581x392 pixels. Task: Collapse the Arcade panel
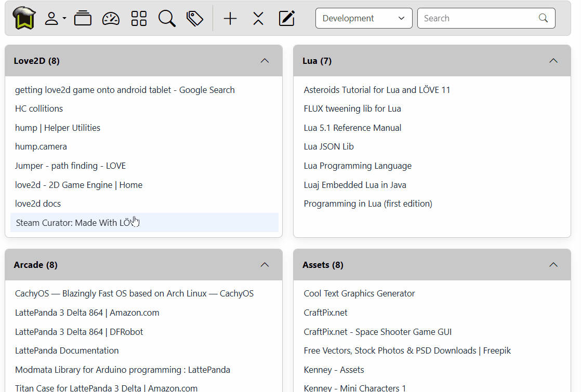click(265, 265)
